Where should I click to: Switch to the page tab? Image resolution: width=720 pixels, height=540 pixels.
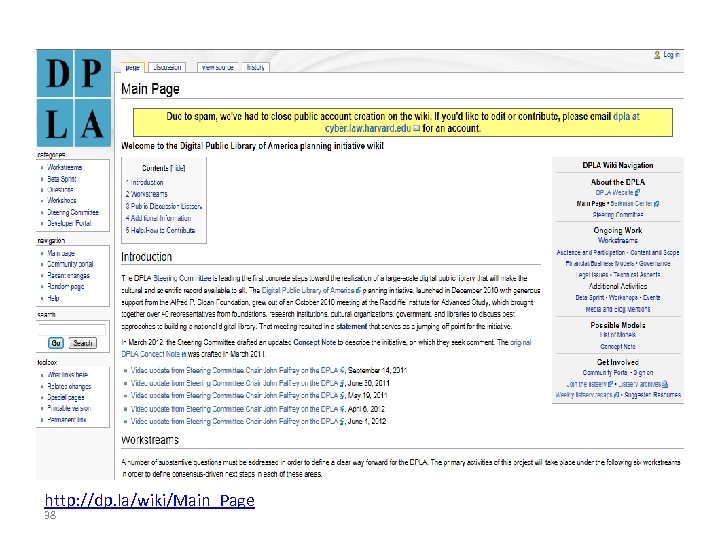(x=133, y=68)
